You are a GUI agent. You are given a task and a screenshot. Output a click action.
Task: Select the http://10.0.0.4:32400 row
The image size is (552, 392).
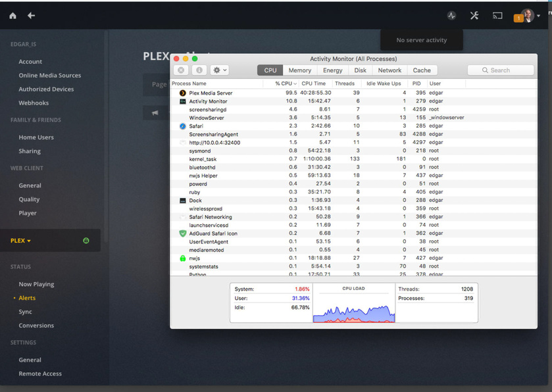click(353, 143)
